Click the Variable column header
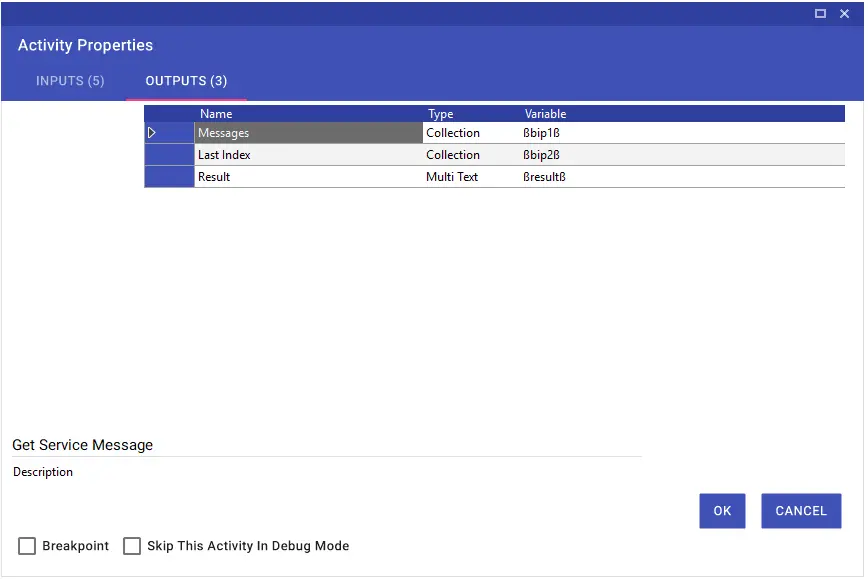The width and height of the screenshot is (868, 579). 683,114
